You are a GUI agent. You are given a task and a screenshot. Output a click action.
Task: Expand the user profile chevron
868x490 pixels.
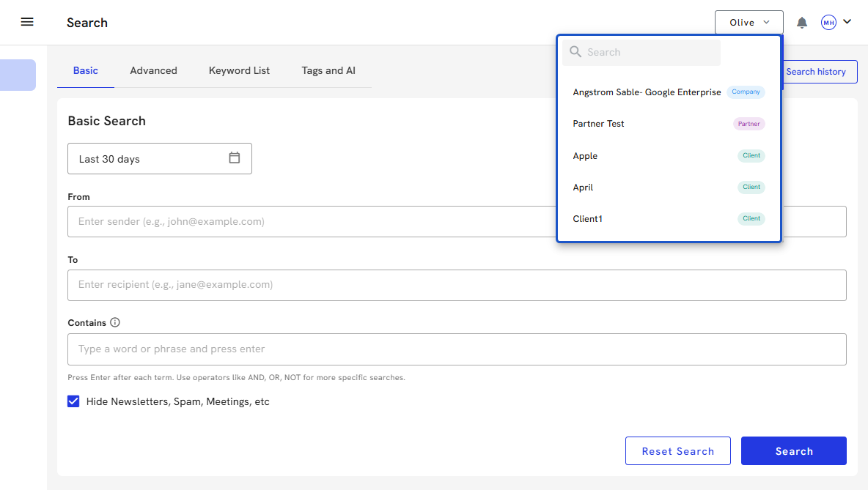coord(847,22)
